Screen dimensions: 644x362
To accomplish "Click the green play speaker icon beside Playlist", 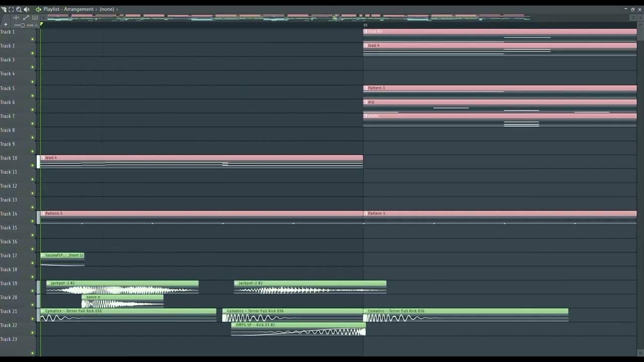I will point(38,9).
